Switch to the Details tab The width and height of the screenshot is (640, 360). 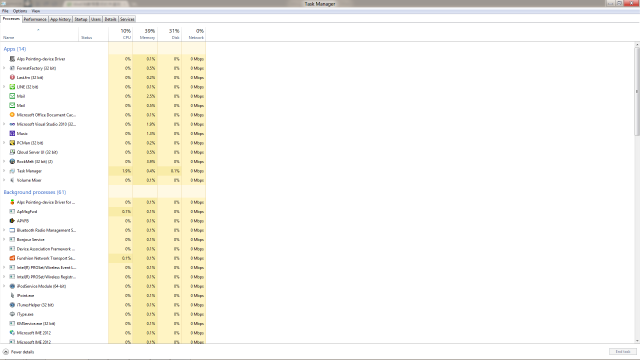click(110, 19)
